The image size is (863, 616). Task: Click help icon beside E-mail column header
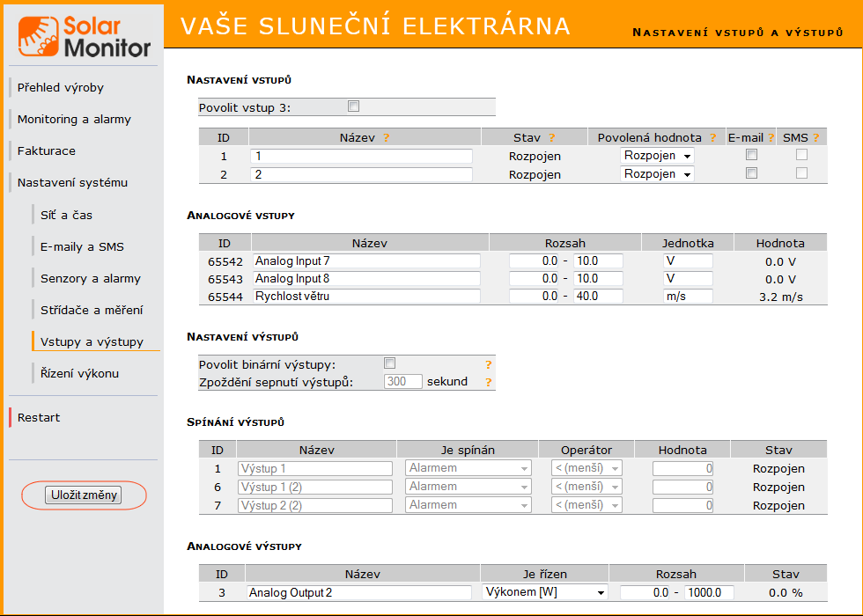771,137
